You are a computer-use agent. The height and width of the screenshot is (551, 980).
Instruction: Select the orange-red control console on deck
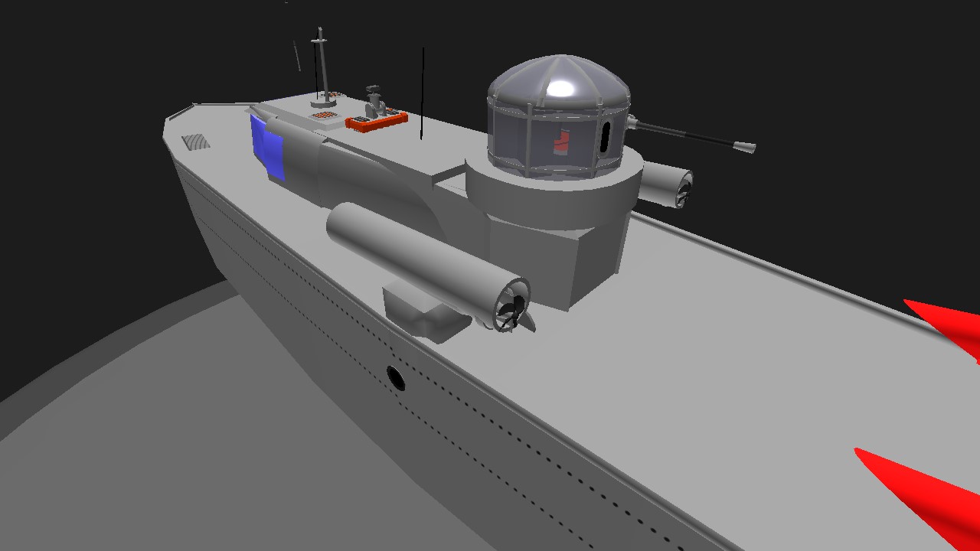(x=375, y=121)
